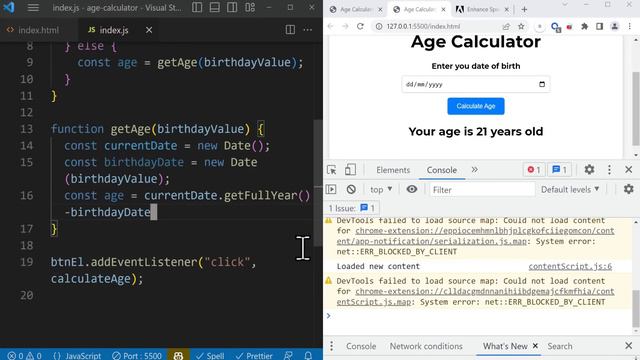Stop Live Server on Port 5500
This screenshot has width=640, height=360.
[137, 356]
